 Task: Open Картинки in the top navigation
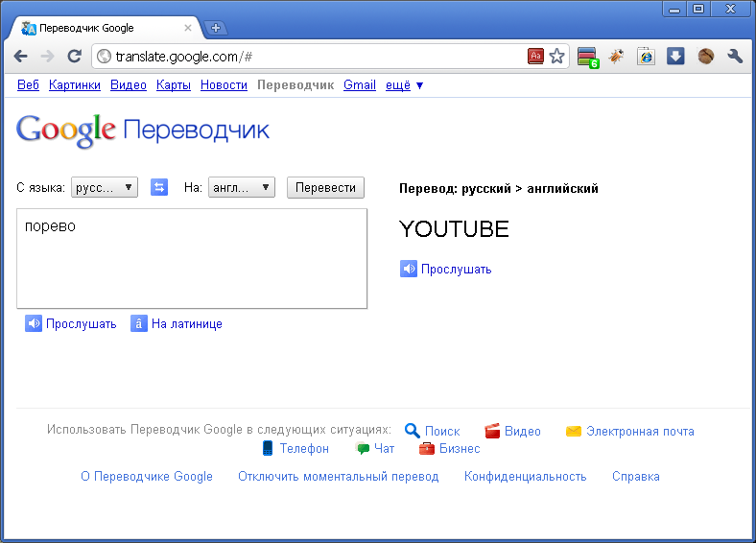coord(75,84)
